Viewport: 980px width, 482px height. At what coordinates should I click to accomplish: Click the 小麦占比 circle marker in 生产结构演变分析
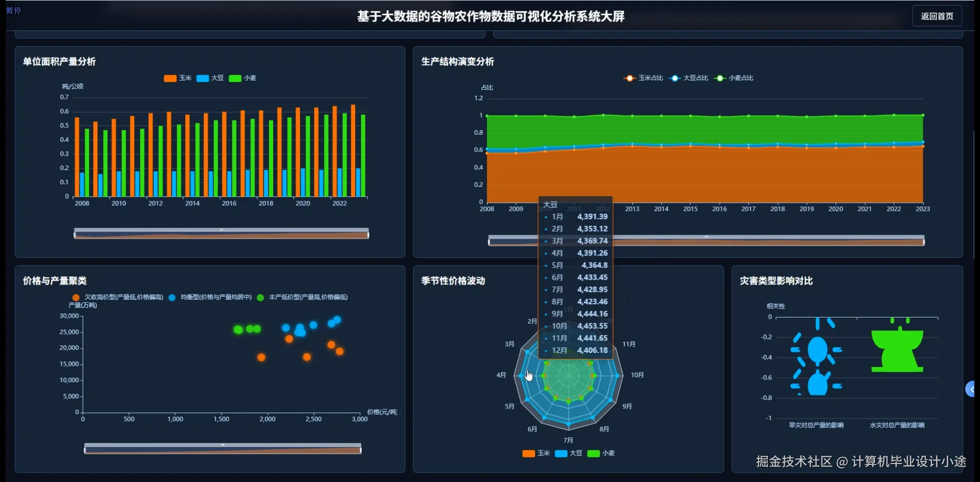click(720, 78)
